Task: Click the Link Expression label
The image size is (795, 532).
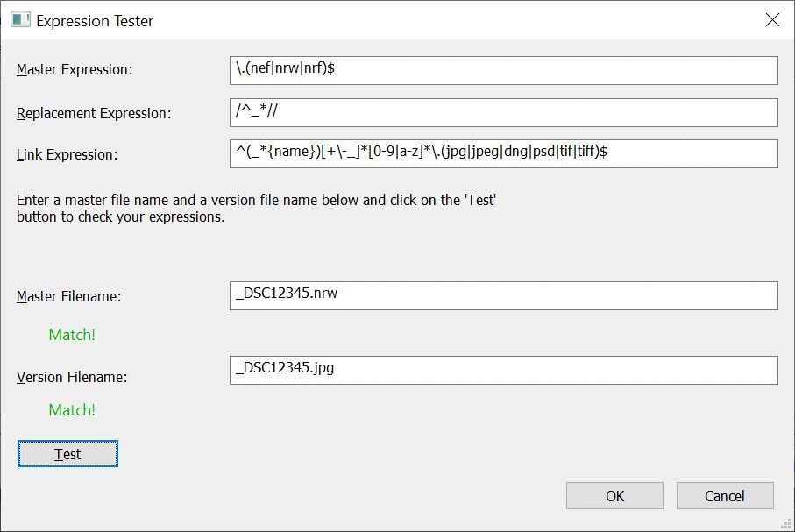Action: point(67,154)
